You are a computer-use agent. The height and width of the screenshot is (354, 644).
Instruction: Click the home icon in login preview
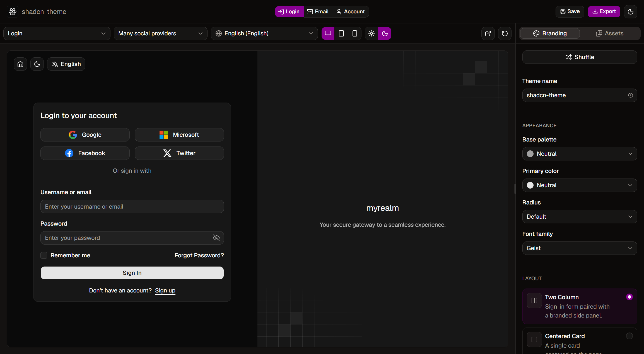pos(20,64)
